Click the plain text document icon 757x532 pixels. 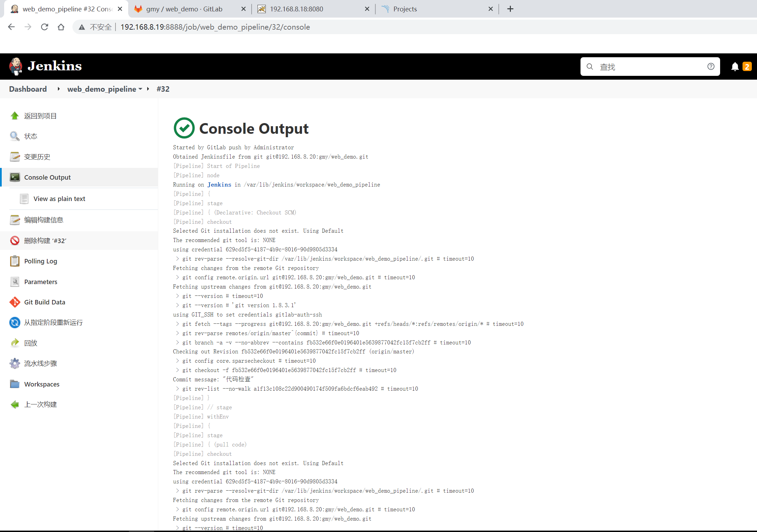[24, 199]
